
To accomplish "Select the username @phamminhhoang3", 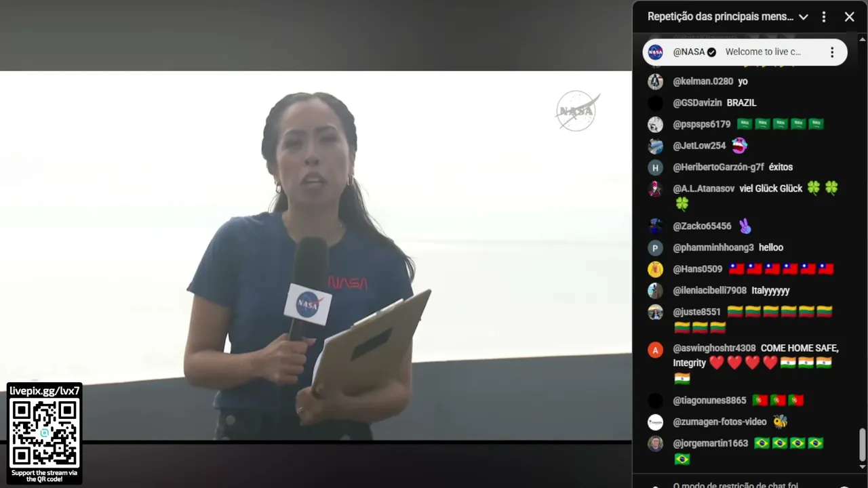I will (713, 248).
